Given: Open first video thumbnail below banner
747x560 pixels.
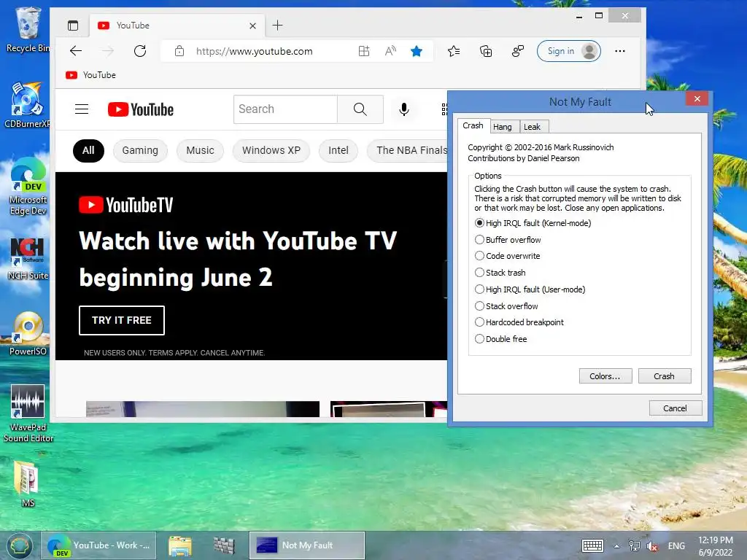Looking at the screenshot, I should point(203,409).
